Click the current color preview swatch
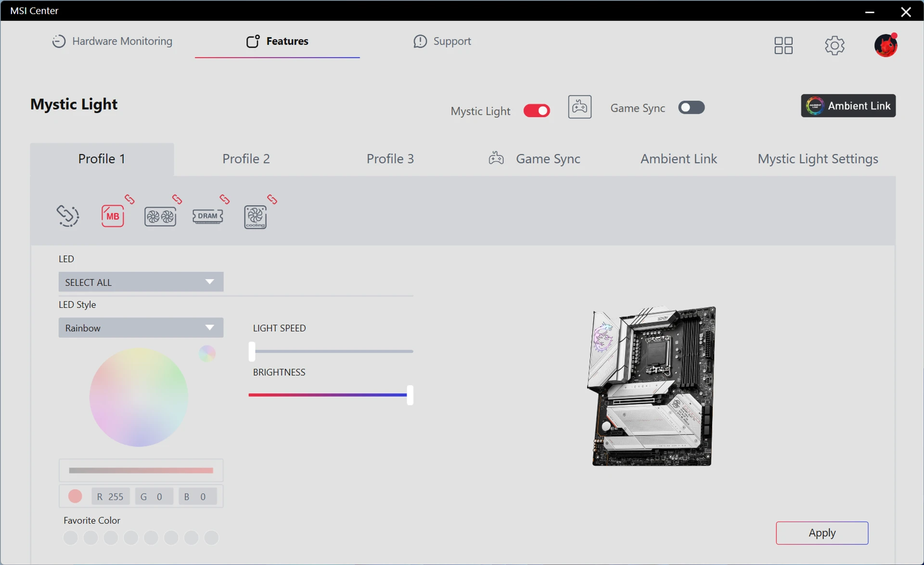Viewport: 924px width, 565px height. [75, 496]
